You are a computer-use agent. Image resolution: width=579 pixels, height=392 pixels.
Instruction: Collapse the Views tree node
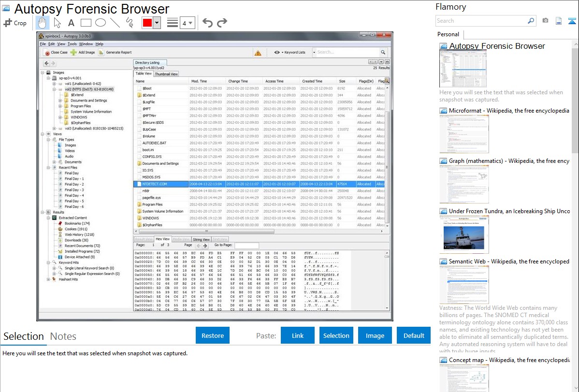click(x=43, y=134)
